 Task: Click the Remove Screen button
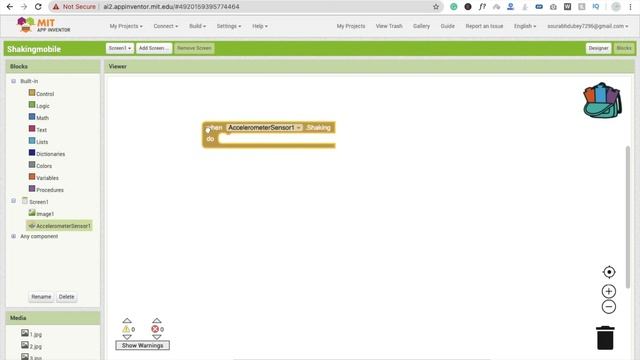click(x=194, y=48)
